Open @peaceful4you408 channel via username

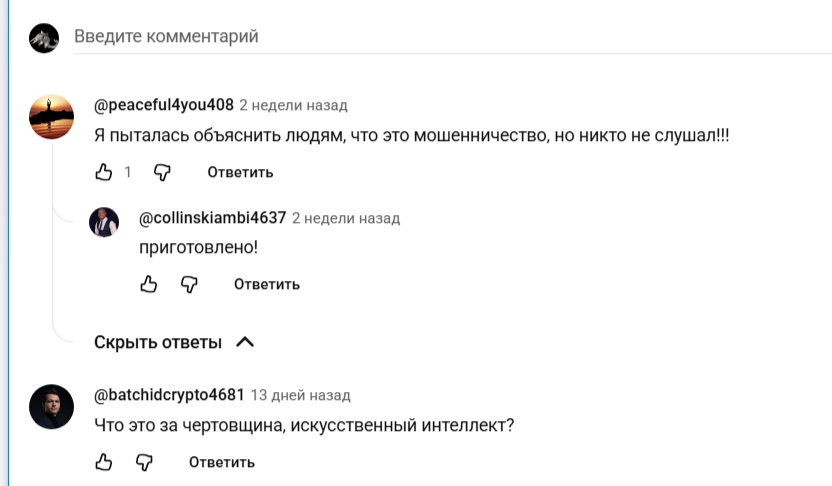click(x=164, y=105)
